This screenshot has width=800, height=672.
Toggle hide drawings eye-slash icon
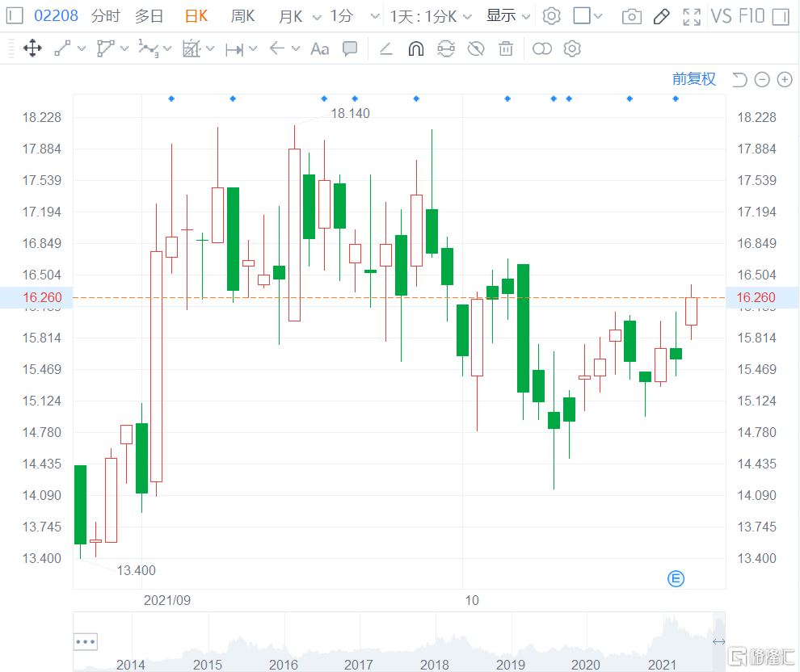click(x=476, y=48)
